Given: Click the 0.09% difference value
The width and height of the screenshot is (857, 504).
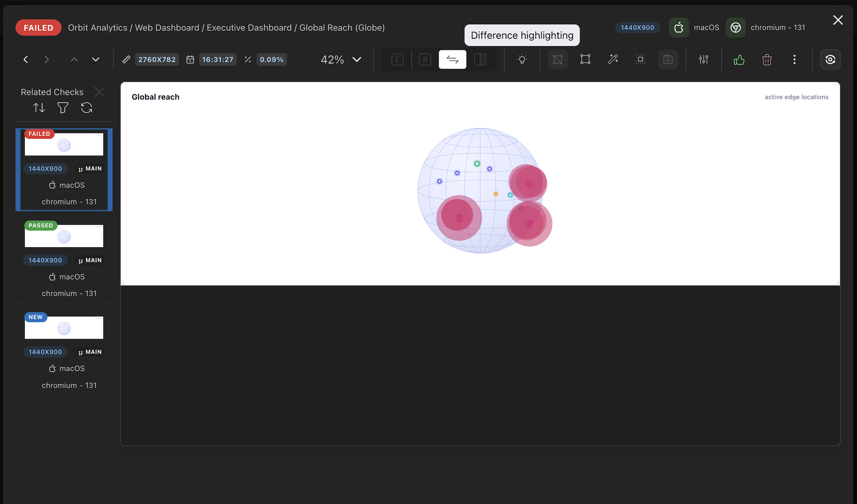Looking at the screenshot, I should (x=271, y=60).
